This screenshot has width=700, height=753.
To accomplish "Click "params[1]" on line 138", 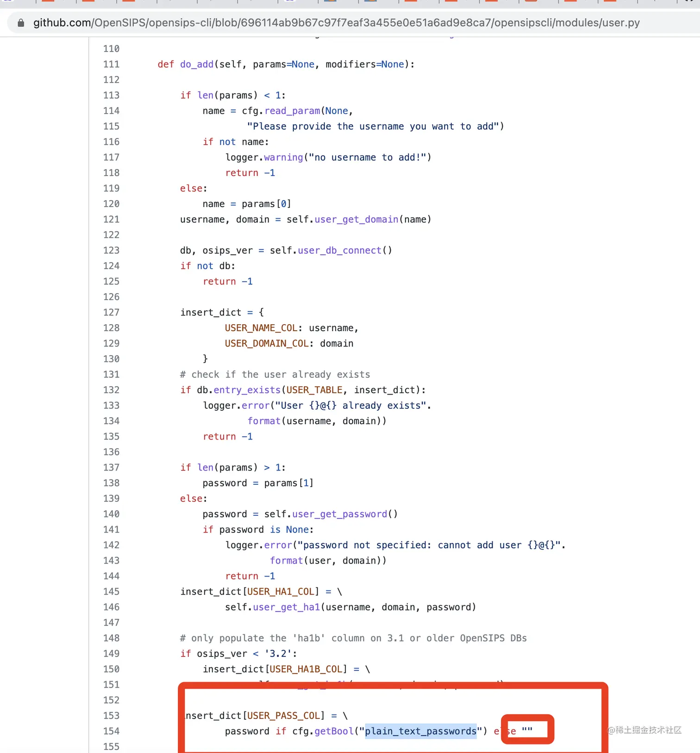I will [x=289, y=483].
